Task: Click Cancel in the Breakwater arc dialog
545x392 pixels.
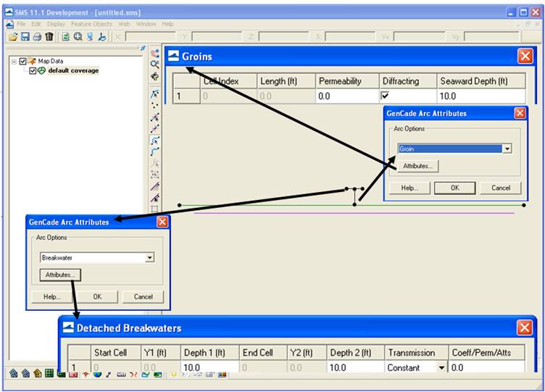Action: [x=143, y=296]
